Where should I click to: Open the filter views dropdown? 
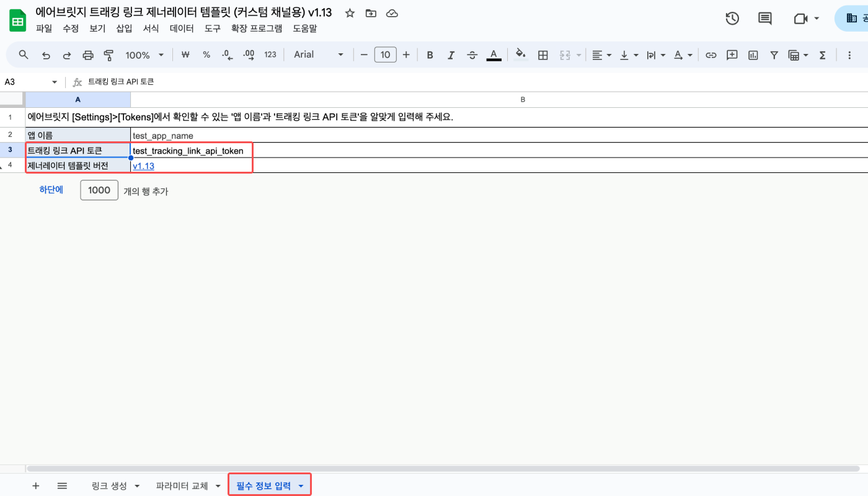click(x=798, y=55)
